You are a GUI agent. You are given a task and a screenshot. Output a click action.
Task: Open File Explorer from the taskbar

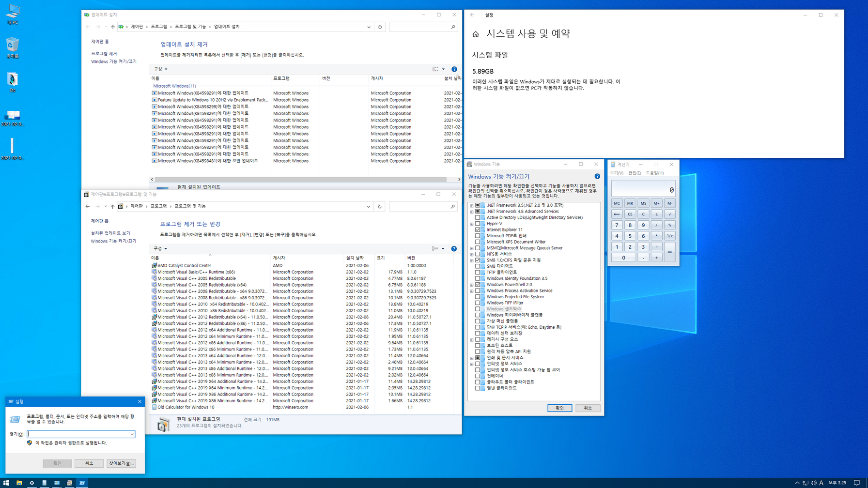coord(19,483)
